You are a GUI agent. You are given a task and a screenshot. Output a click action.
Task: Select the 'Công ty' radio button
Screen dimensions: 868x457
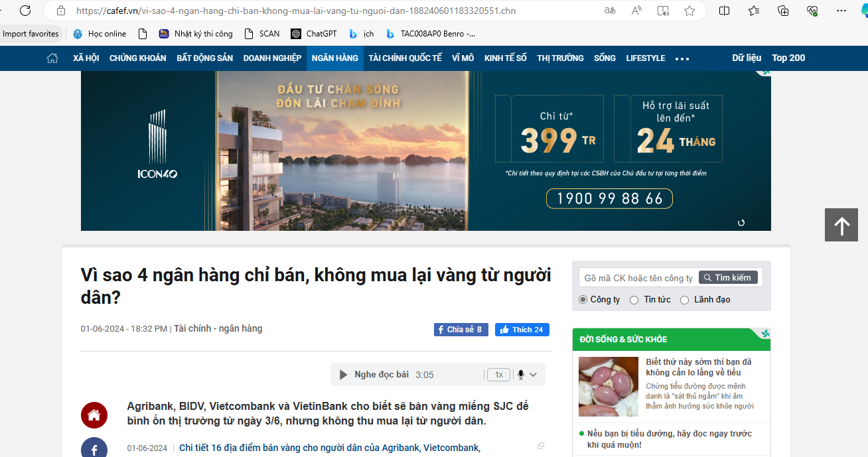(x=583, y=300)
